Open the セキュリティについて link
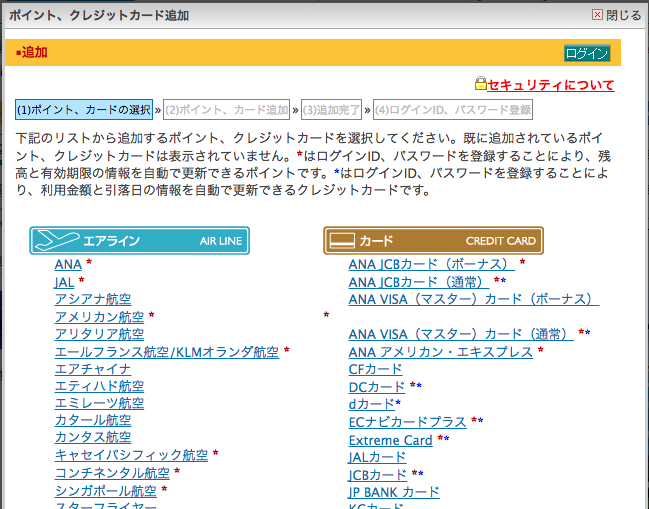Screen dimensions: 649x509 [x=550, y=85]
